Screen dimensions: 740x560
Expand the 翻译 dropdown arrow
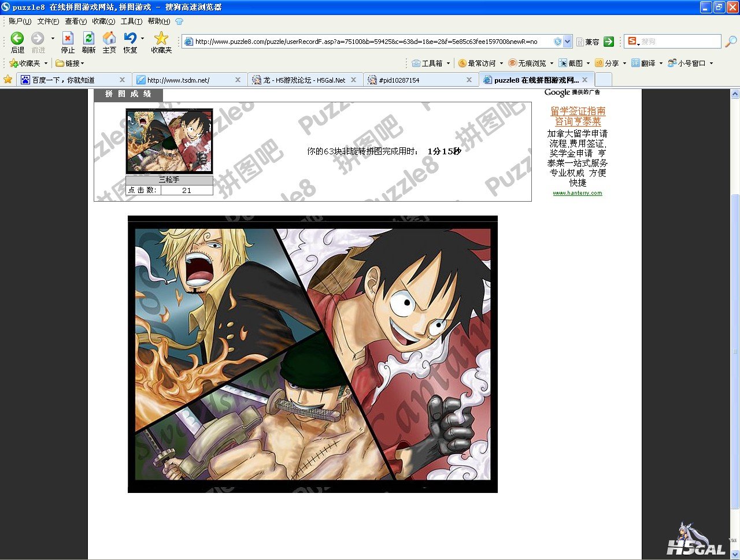(661, 64)
